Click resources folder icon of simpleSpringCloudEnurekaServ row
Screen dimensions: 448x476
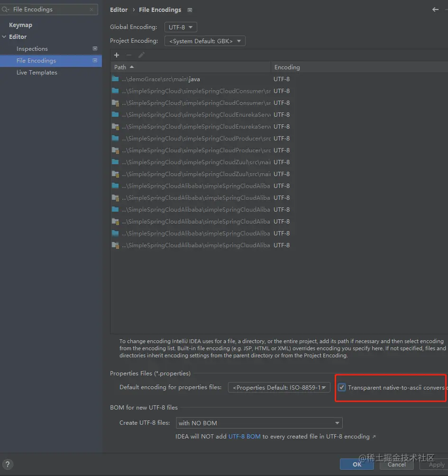(x=115, y=127)
